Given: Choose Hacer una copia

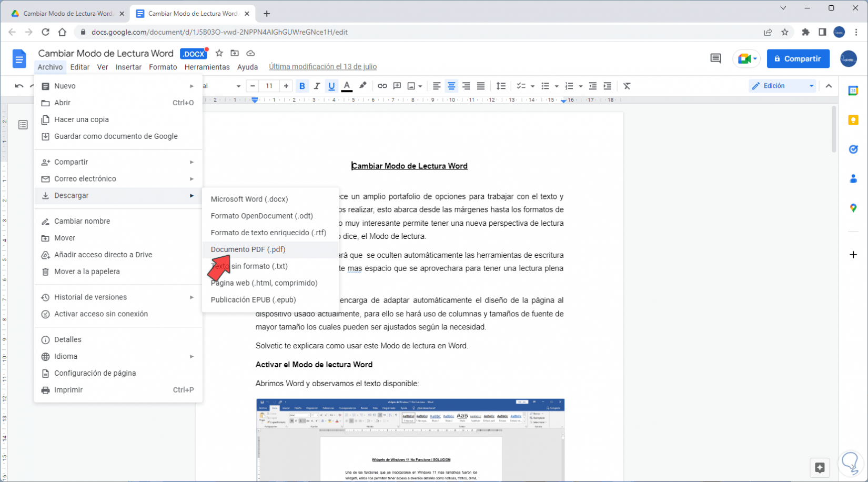Looking at the screenshot, I should [118, 119].
